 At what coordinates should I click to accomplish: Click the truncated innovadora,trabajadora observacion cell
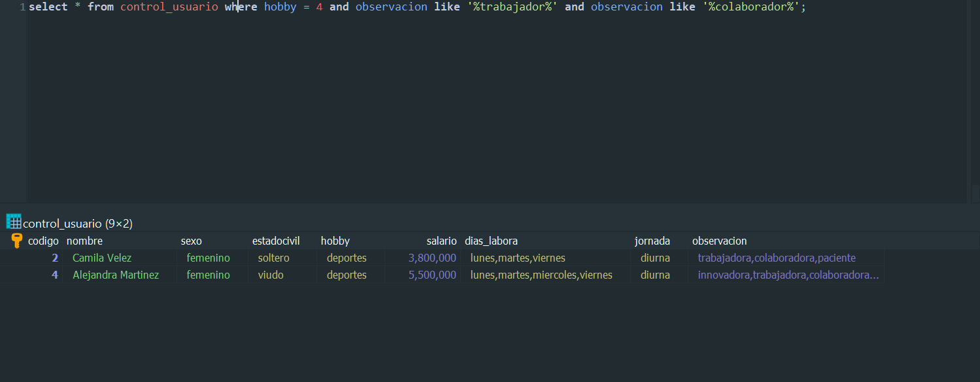pos(786,275)
